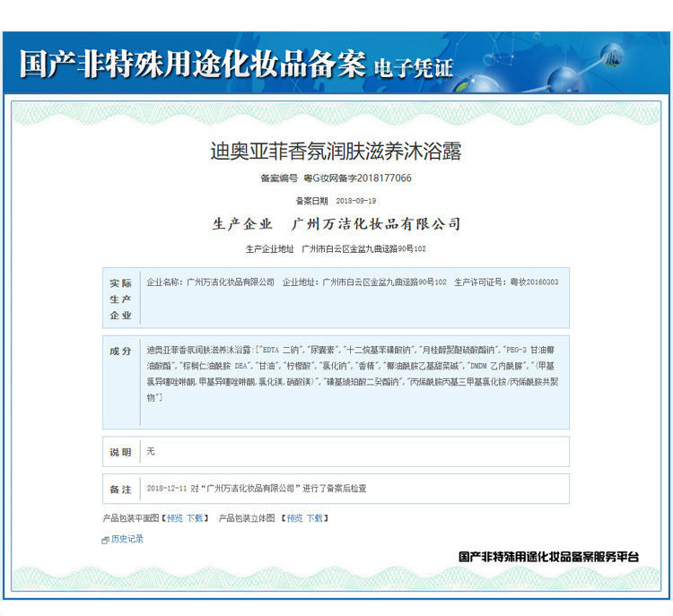Click the 预览 link for 产品包装平面图
This screenshot has height=616, width=673.
pyautogui.click(x=175, y=518)
